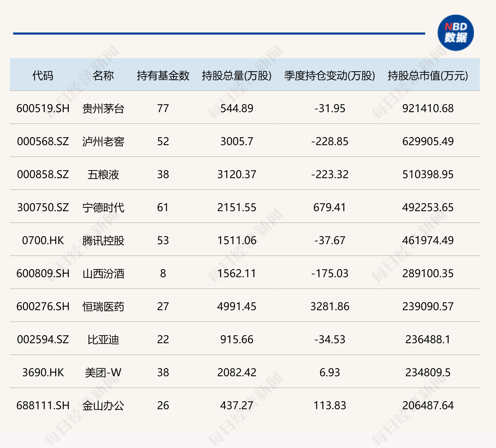Select holdings value 2151.55
Screen dimensions: 496x448
(x=236, y=207)
